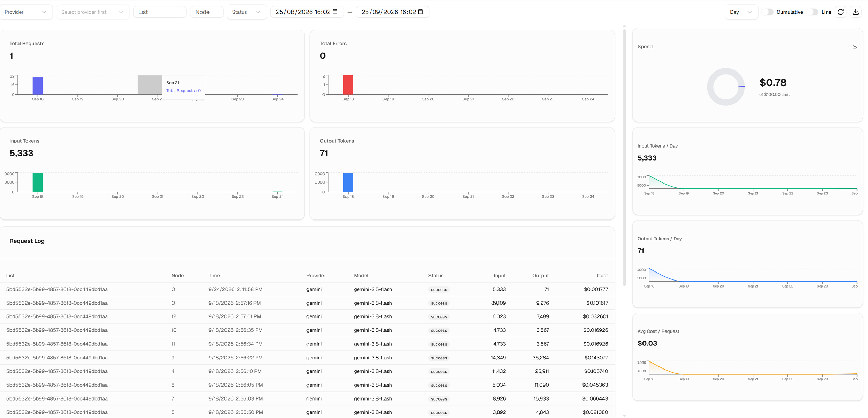Viewport: 868px width, 418px height.
Task: Click the Model column header
Action: [361, 276]
